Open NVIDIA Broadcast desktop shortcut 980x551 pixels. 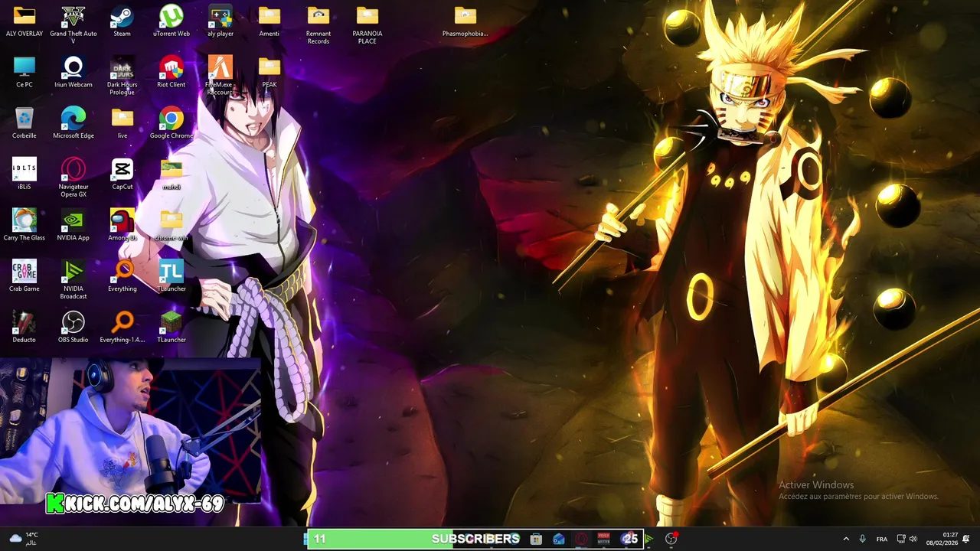(73, 280)
